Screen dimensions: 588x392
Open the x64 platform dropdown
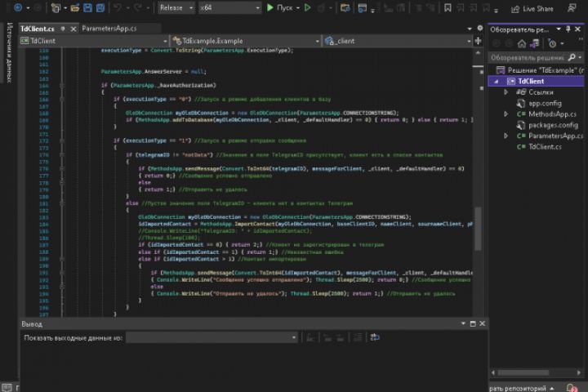229,8
